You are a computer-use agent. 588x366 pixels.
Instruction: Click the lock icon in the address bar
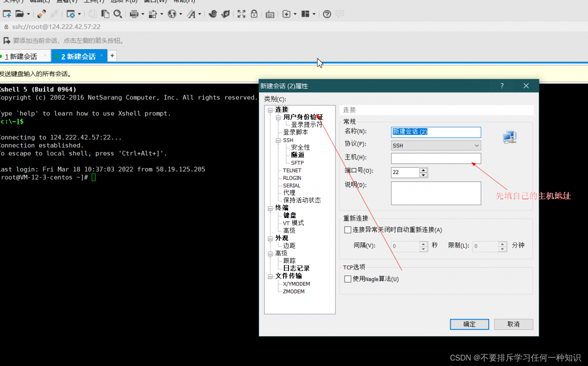[x=6, y=27]
